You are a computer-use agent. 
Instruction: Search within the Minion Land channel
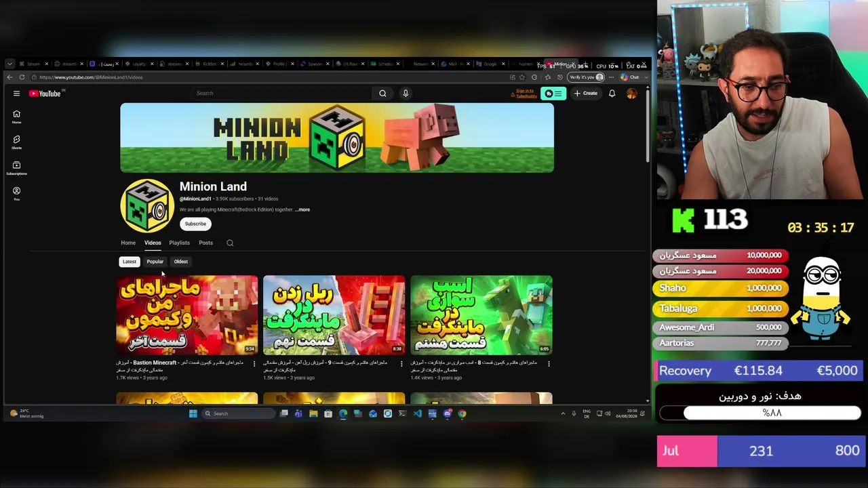230,243
